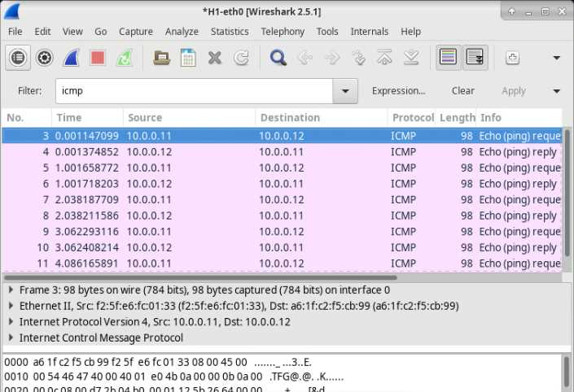Sort packets by Time column
Screen dimensions: 574x392
tap(87, 118)
